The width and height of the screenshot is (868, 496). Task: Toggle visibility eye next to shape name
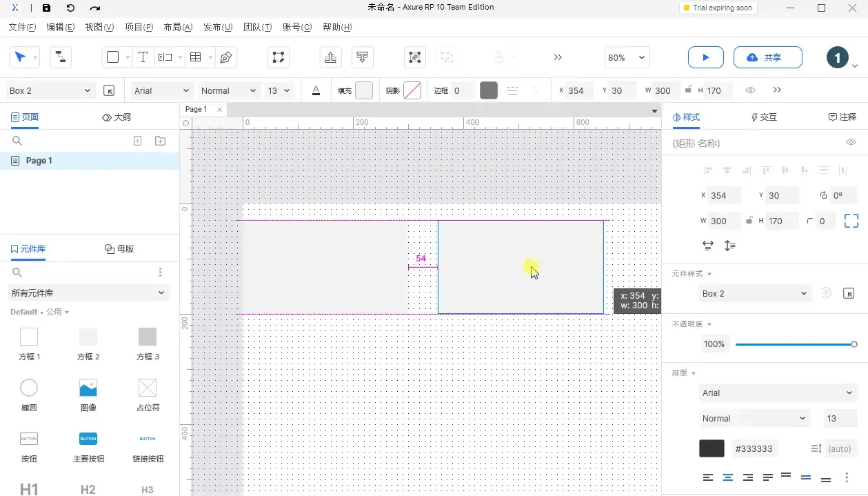[x=851, y=142]
